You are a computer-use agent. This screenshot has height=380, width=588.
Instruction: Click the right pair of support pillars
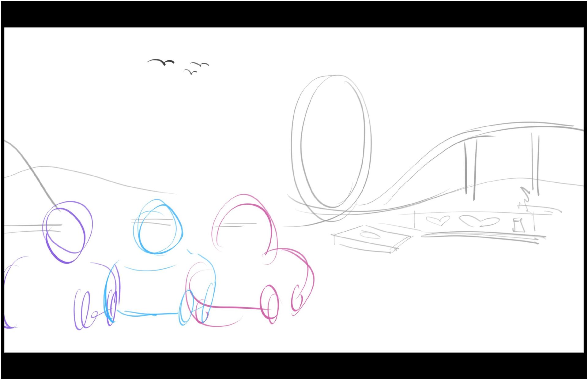click(x=535, y=164)
